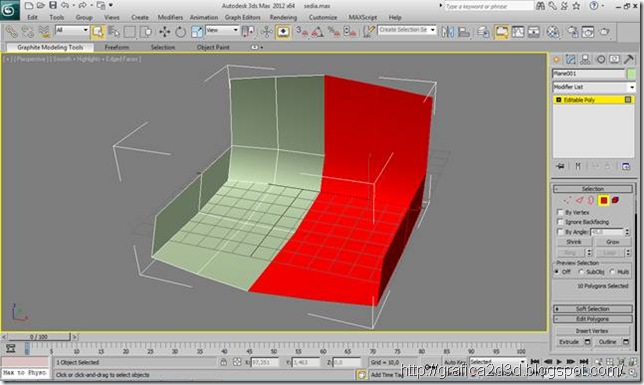Expand the Soft Selection rollout
The height and width of the screenshot is (385, 644).
[593, 309]
